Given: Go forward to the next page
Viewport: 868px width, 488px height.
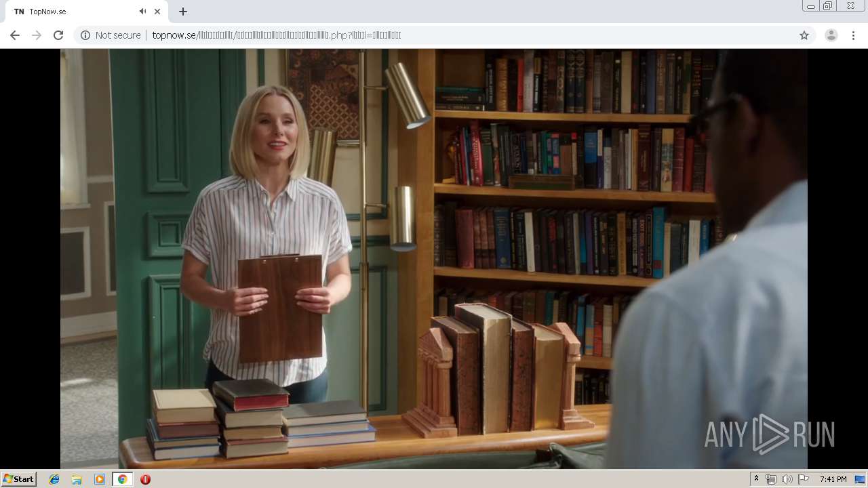Looking at the screenshot, I should tap(37, 35).
